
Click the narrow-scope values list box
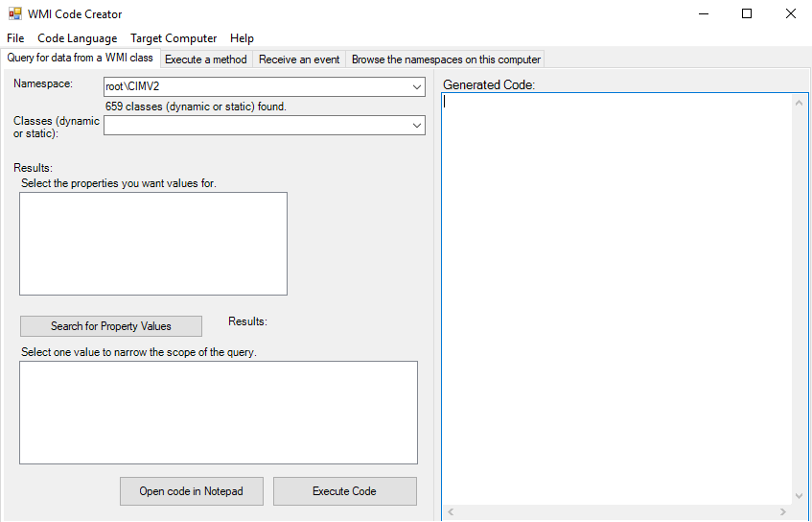point(219,413)
